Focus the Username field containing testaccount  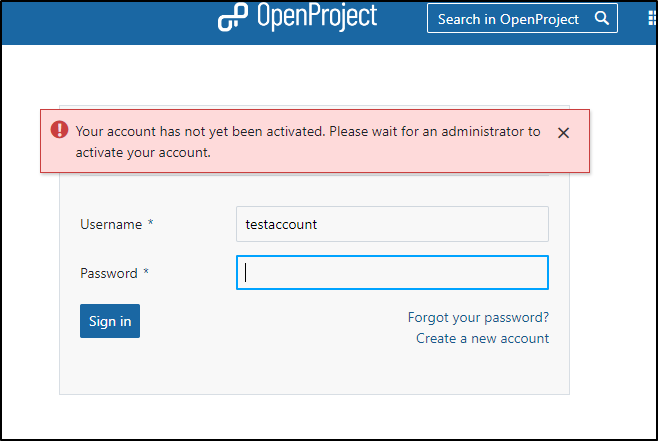pos(392,224)
